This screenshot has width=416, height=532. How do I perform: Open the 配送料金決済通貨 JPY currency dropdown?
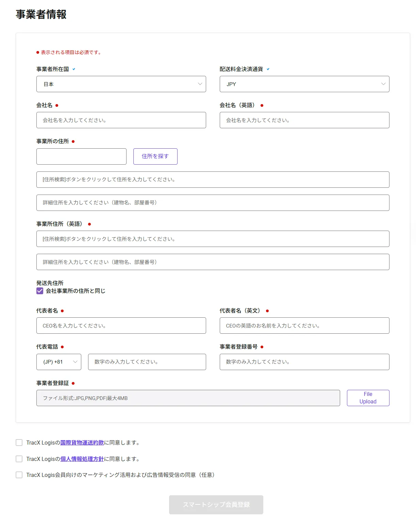(304, 84)
